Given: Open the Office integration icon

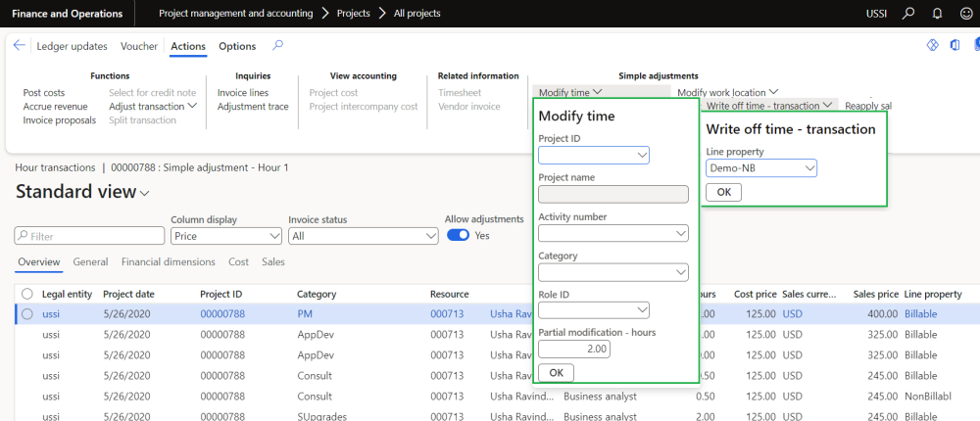Looking at the screenshot, I should pos(955,46).
